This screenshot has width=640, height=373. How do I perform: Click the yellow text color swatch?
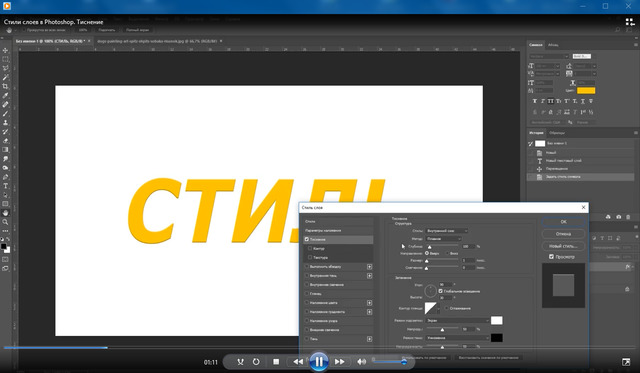(586, 91)
